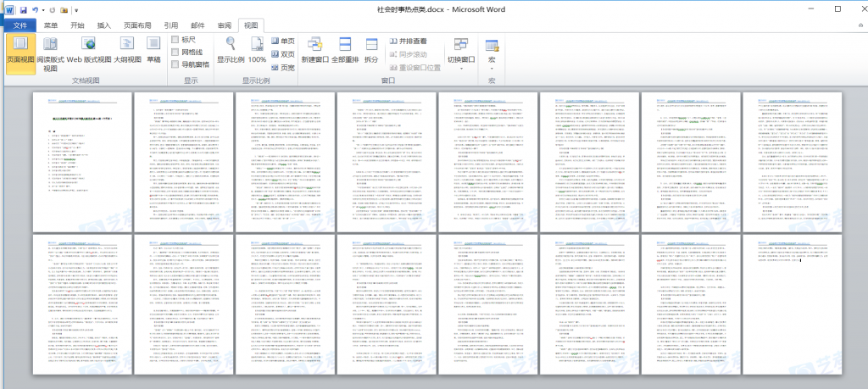This screenshot has width=868, height=389.
Task: Choose 双页 two pages view
Action: pyautogui.click(x=283, y=54)
